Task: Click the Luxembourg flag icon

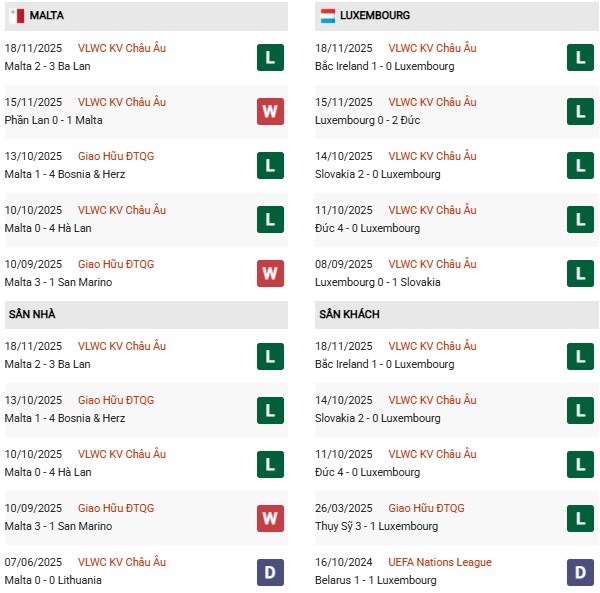Action: click(327, 16)
